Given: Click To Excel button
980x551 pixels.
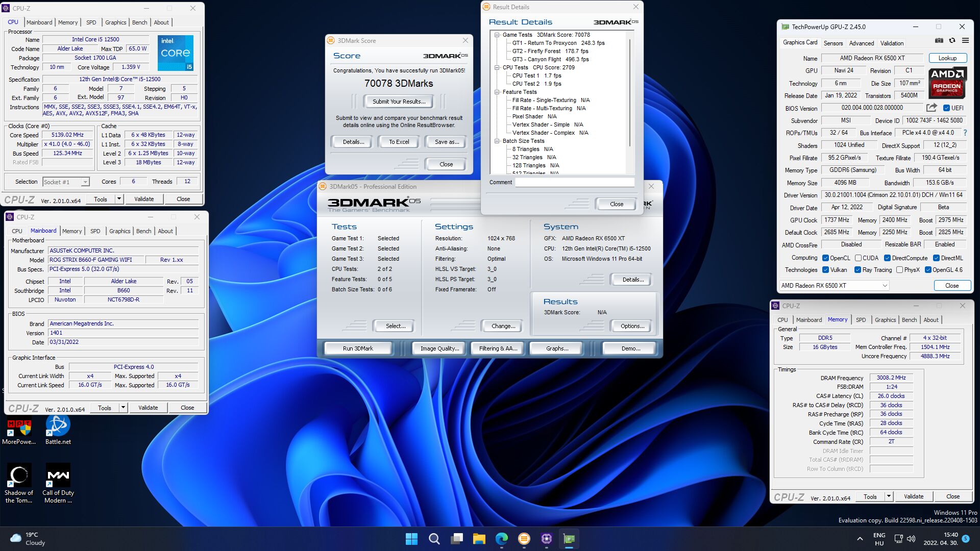Looking at the screenshot, I should (399, 142).
